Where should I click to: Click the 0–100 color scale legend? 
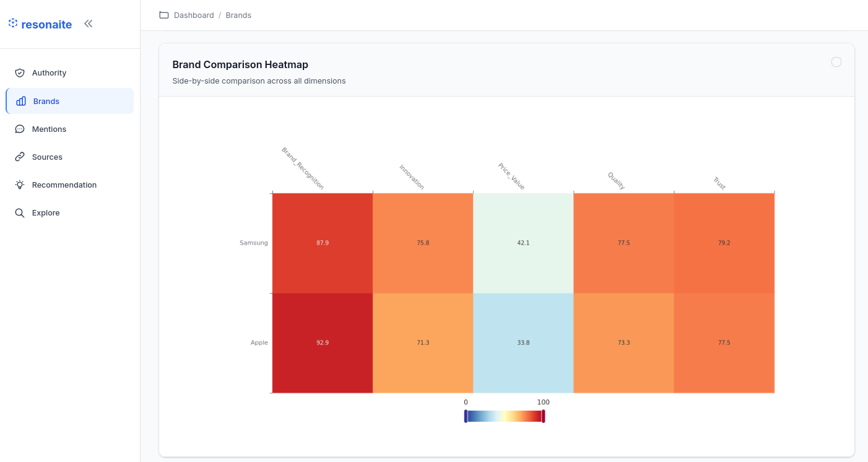pyautogui.click(x=505, y=416)
